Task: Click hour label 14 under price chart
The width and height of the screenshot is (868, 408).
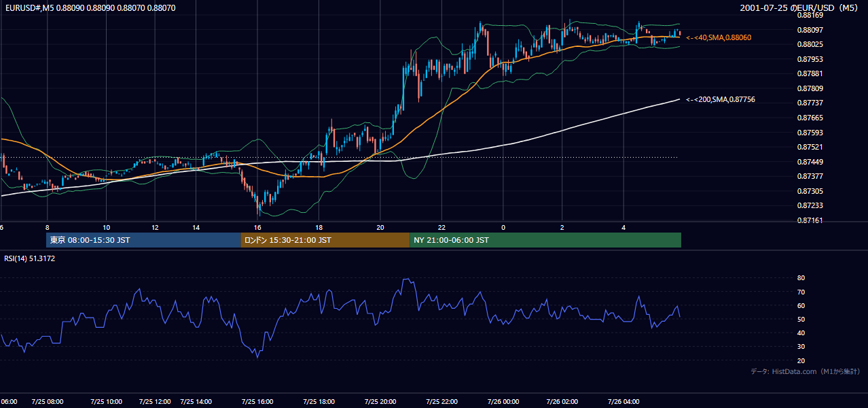Action: (196, 227)
